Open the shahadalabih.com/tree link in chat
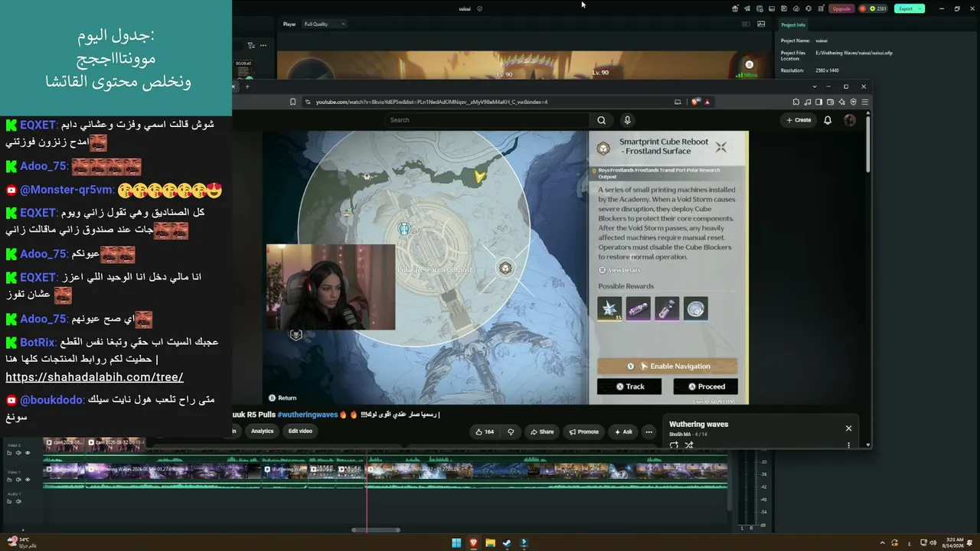The height and width of the screenshot is (551, 980). pos(94,377)
